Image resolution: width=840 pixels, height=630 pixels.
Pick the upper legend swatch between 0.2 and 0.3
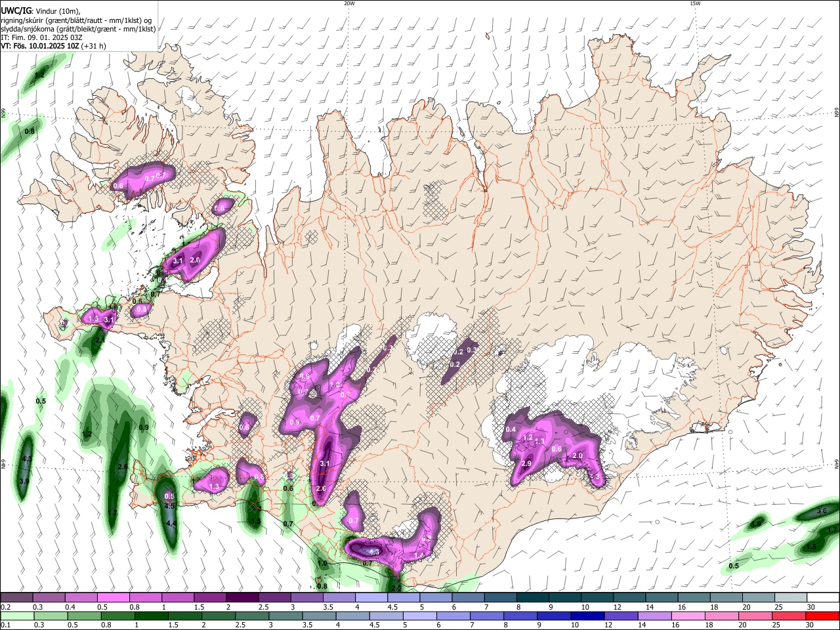[x=16, y=598]
